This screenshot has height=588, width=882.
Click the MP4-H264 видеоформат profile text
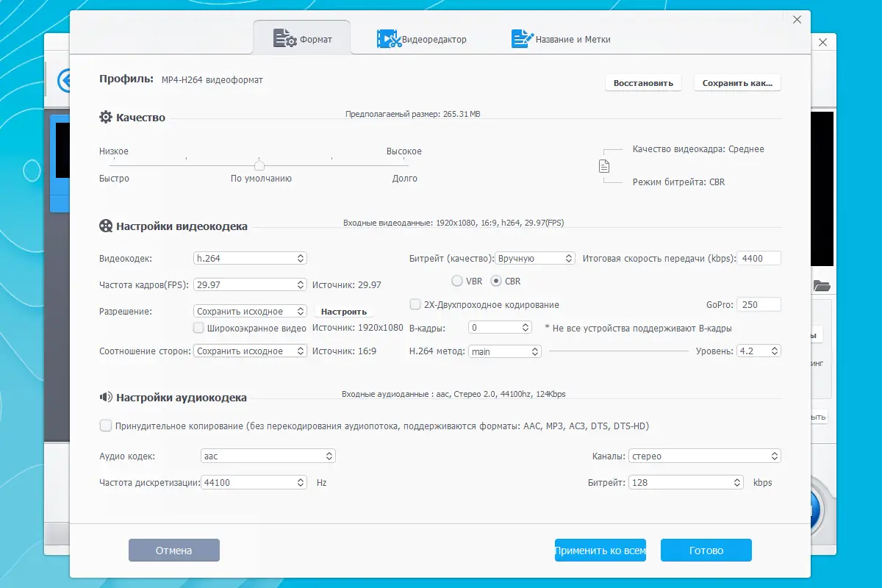click(212, 79)
